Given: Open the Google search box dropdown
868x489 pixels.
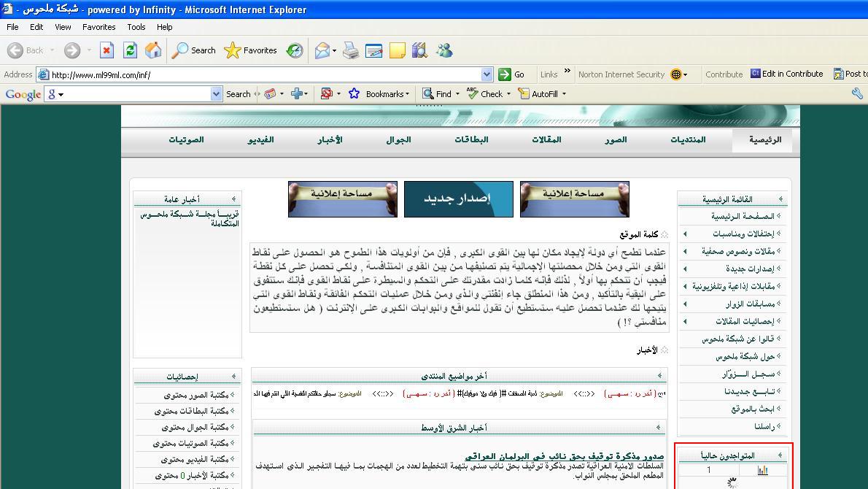Looking at the screenshot, I should pos(216,94).
